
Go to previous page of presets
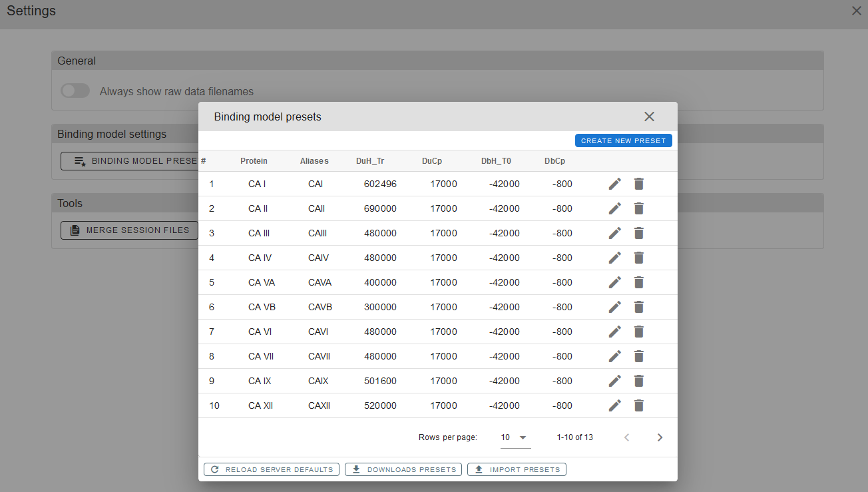pos(626,437)
